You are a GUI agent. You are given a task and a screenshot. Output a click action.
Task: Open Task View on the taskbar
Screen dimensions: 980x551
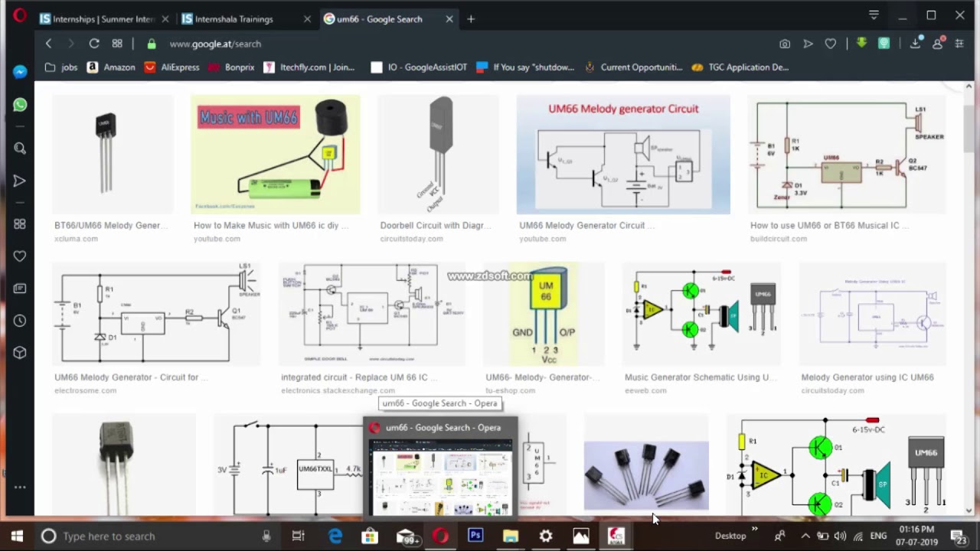299,536
